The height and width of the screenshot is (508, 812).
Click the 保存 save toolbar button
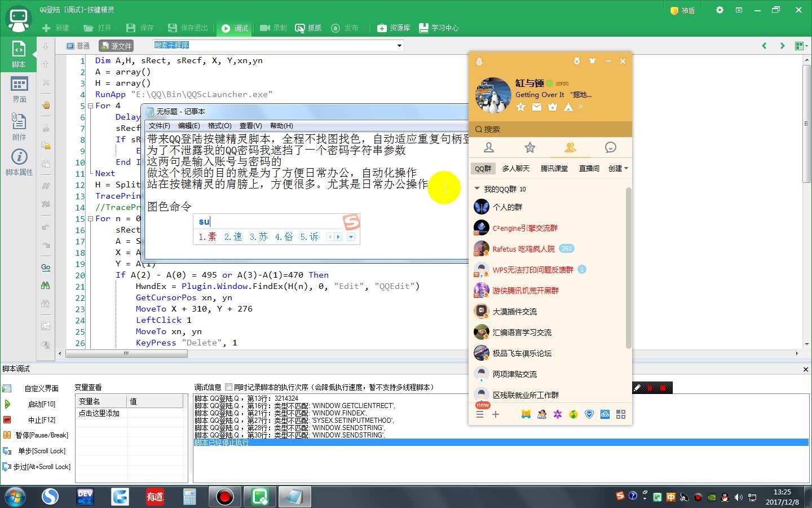pyautogui.click(x=140, y=28)
